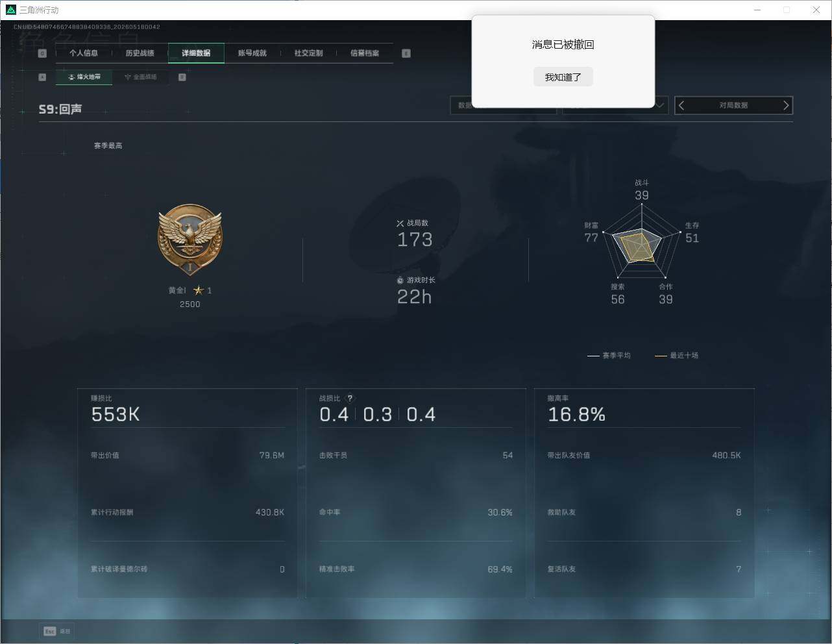Click the 带出价值 row value 79.6M
This screenshot has height=644, width=832.
(x=272, y=456)
